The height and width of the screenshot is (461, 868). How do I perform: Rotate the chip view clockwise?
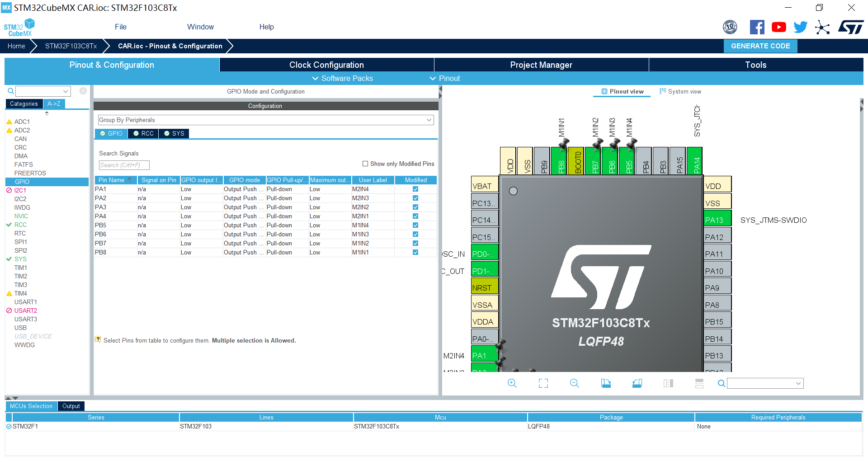point(606,383)
